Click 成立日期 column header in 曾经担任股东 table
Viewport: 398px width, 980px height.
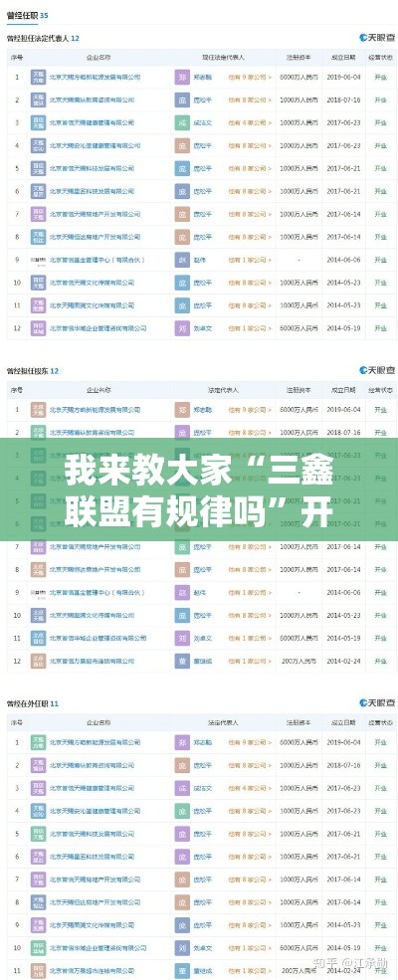(x=343, y=389)
